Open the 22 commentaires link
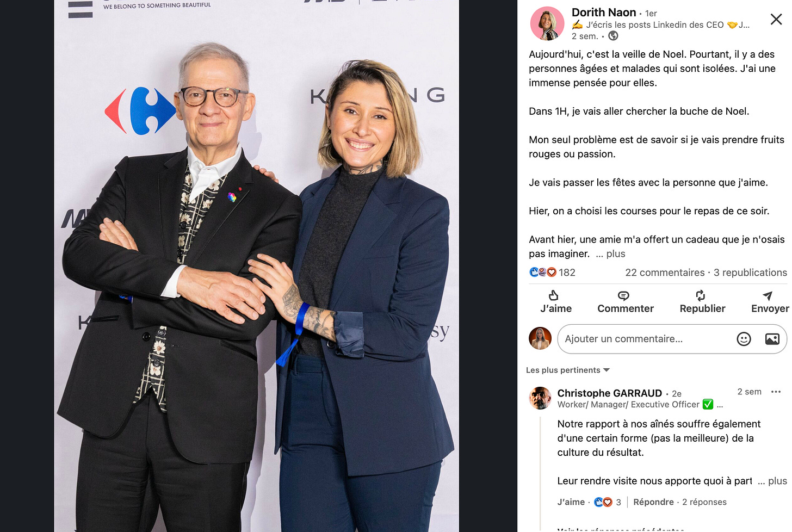792x532 pixels. [x=665, y=273]
